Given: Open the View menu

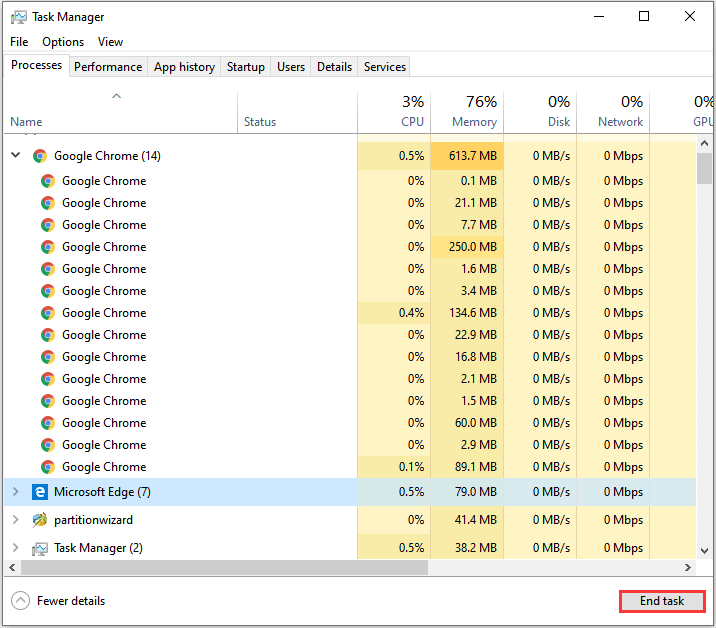Looking at the screenshot, I should 110,42.
